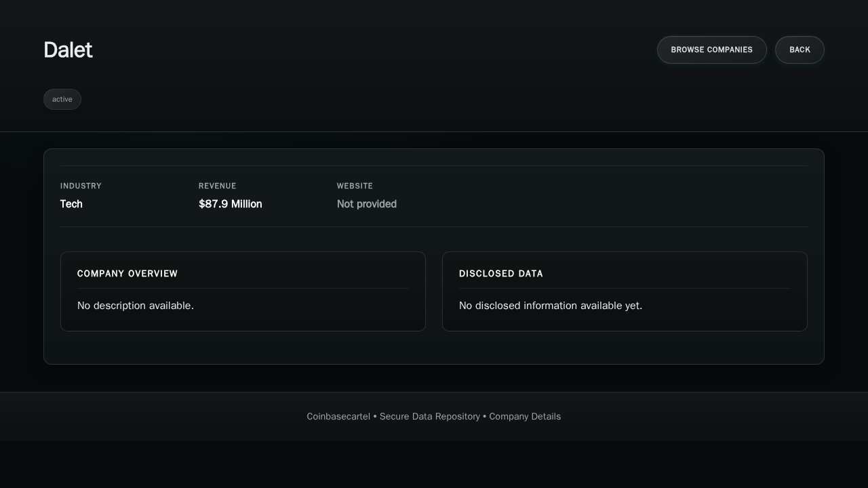Click the Industry label
Image resolution: width=868 pixels, height=488 pixels.
[81, 186]
